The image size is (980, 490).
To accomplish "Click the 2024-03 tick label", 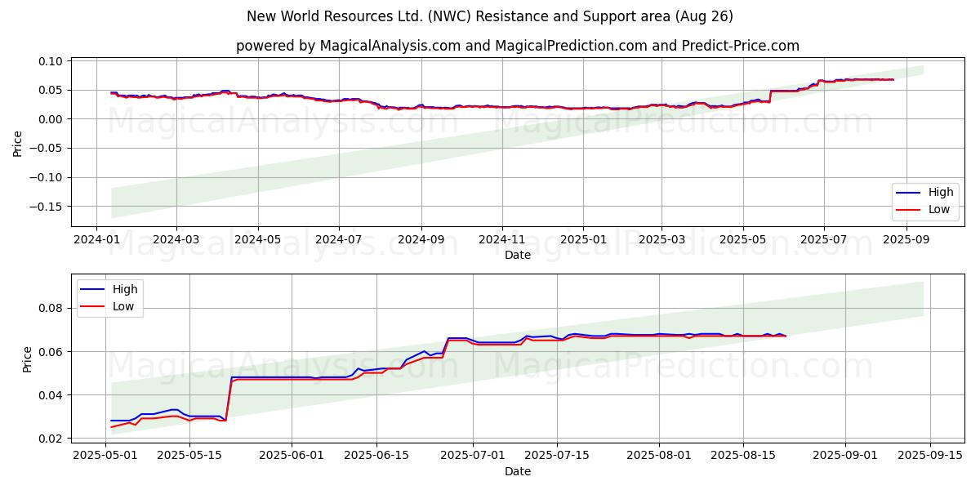I will click(x=176, y=239).
